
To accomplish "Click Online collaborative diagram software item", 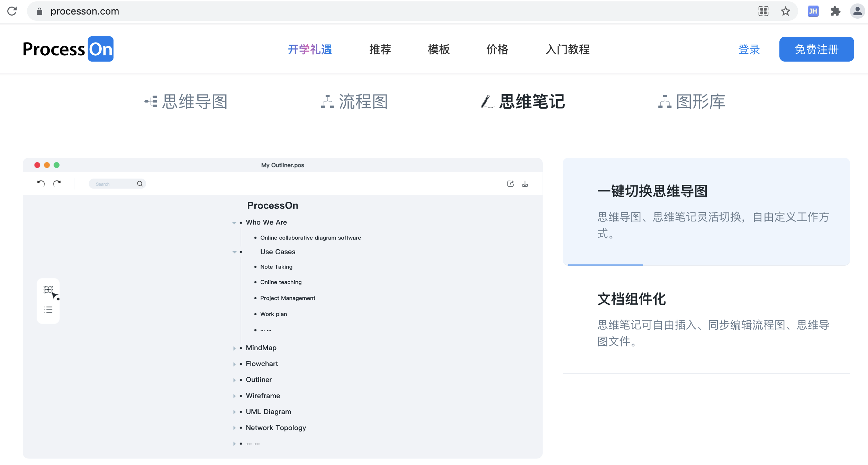I will [311, 238].
